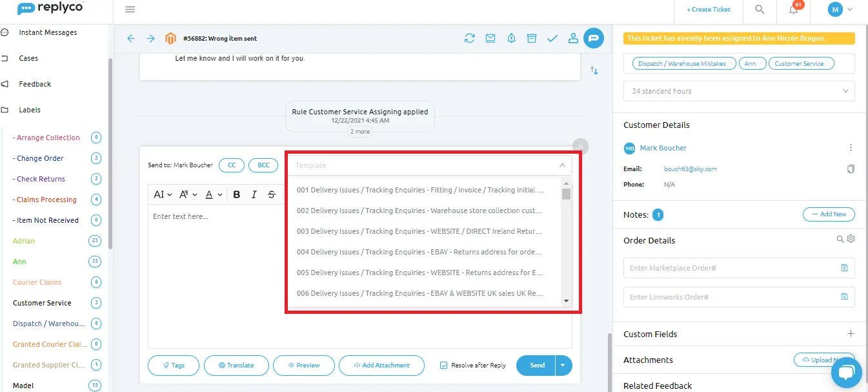Click the Customer Service tag in ticket labels
Image resolution: width=868 pixels, height=392 pixels.
tap(801, 63)
